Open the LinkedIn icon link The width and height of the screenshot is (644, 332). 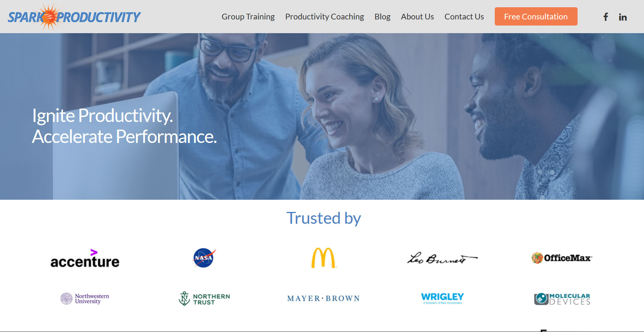(x=623, y=17)
